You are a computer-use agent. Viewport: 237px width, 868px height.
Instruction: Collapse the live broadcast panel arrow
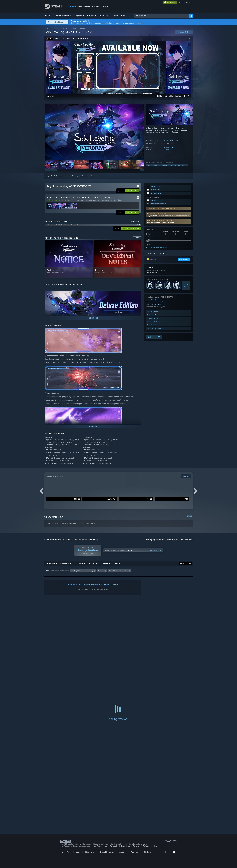tap(189, 39)
